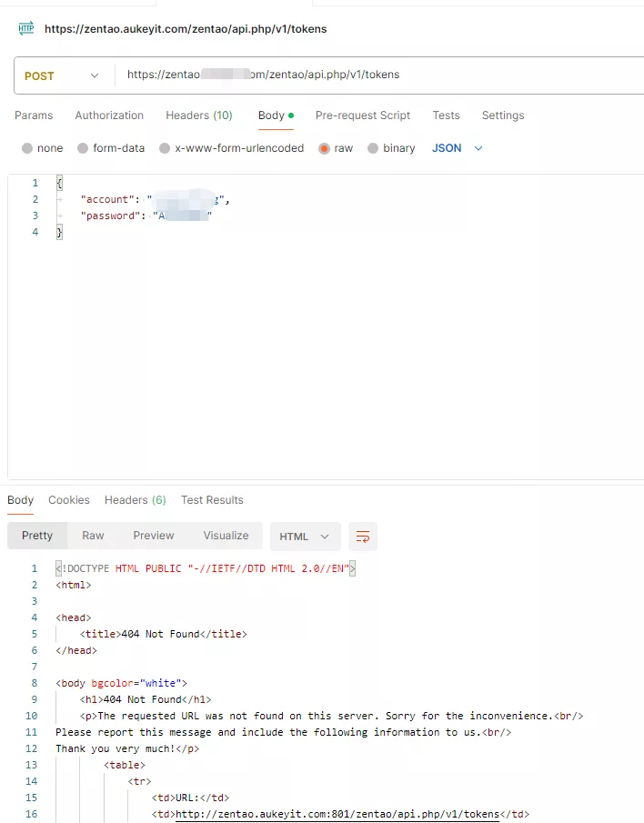Image resolution: width=644 pixels, height=823 pixels.
Task: Switch response view to Raw
Action: coord(93,536)
